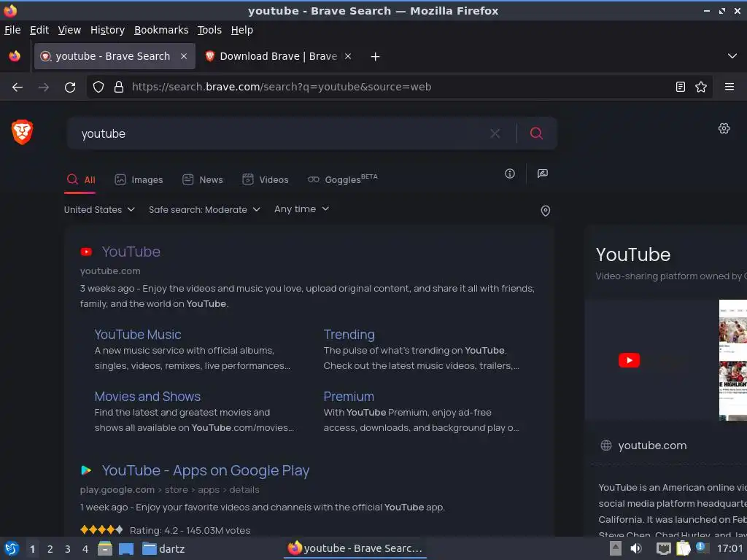Open the View menu
Image resolution: width=747 pixels, height=560 pixels.
tap(69, 30)
